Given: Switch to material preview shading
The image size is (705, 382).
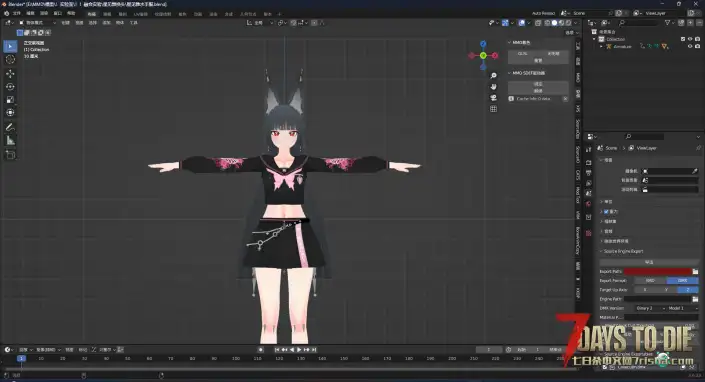Looking at the screenshot, I should [562, 22].
